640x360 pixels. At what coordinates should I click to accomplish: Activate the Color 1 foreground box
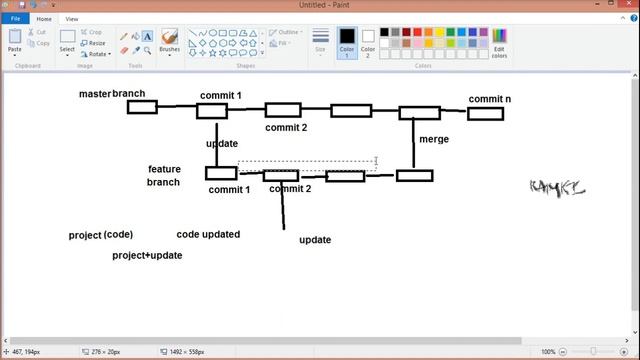pos(347,43)
